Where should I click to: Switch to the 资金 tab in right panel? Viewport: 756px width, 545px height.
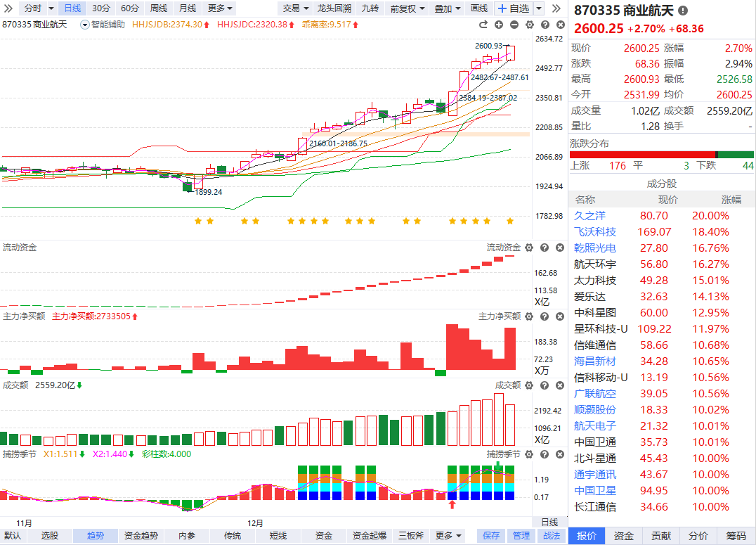pyautogui.click(x=623, y=536)
